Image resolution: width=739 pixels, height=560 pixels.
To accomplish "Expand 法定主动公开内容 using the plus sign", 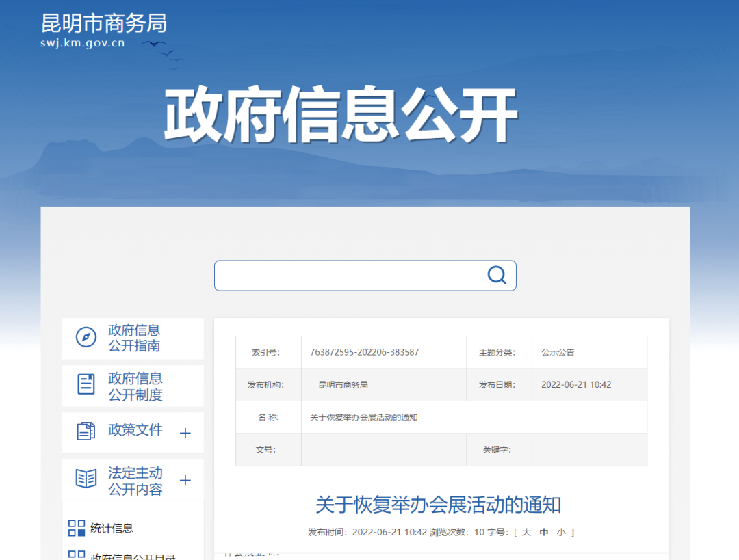I will [x=185, y=480].
